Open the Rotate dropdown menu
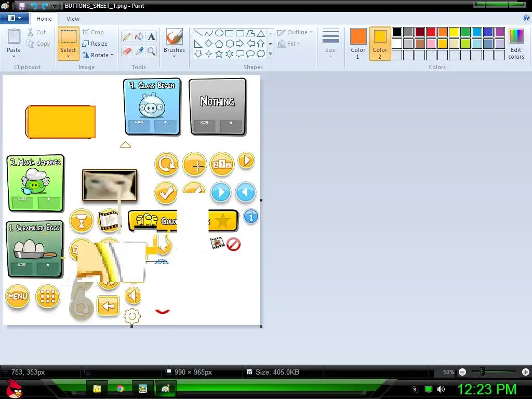The height and width of the screenshot is (399, 532). click(x=112, y=55)
